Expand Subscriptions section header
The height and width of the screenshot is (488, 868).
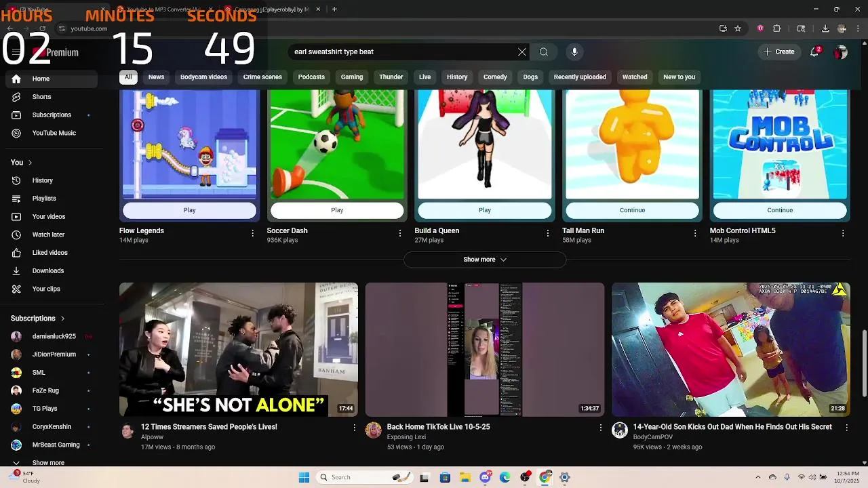click(x=38, y=319)
